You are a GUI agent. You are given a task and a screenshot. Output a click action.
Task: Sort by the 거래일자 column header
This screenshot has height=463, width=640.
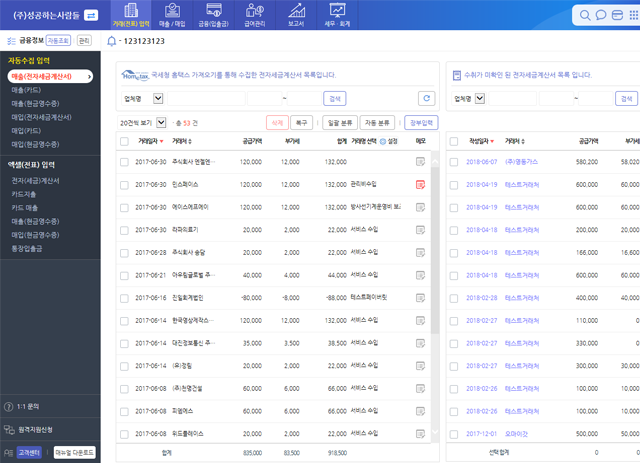pos(151,141)
